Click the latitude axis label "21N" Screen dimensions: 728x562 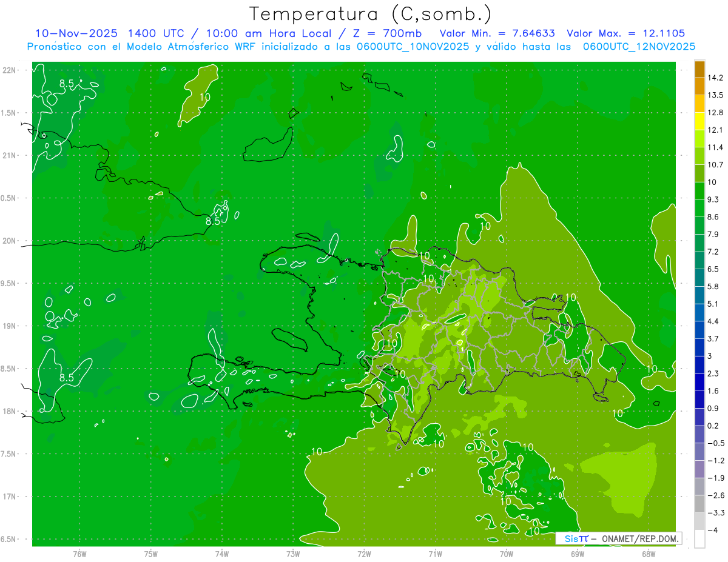(9, 156)
